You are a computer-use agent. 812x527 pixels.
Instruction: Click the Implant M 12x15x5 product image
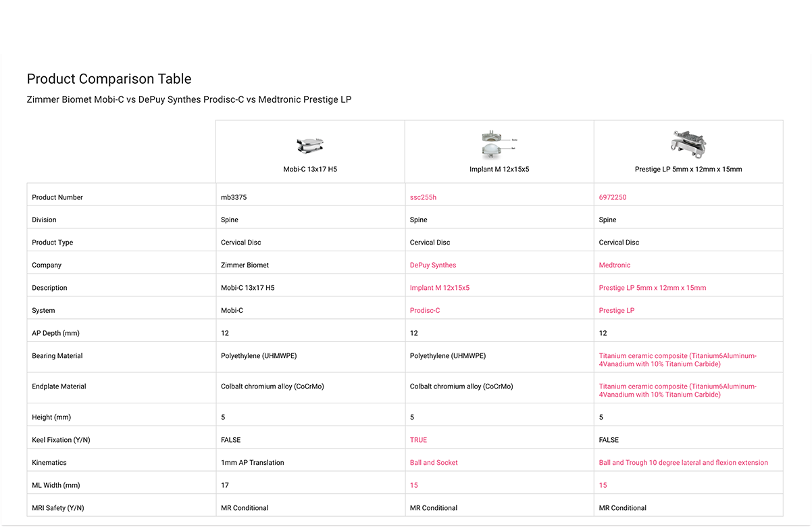(499, 144)
